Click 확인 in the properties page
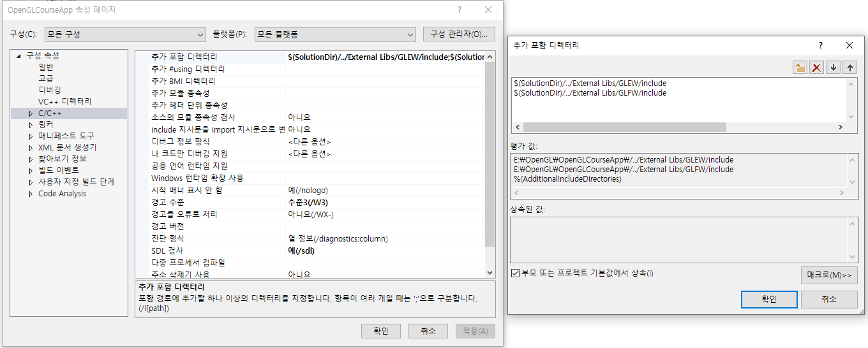 click(x=381, y=331)
